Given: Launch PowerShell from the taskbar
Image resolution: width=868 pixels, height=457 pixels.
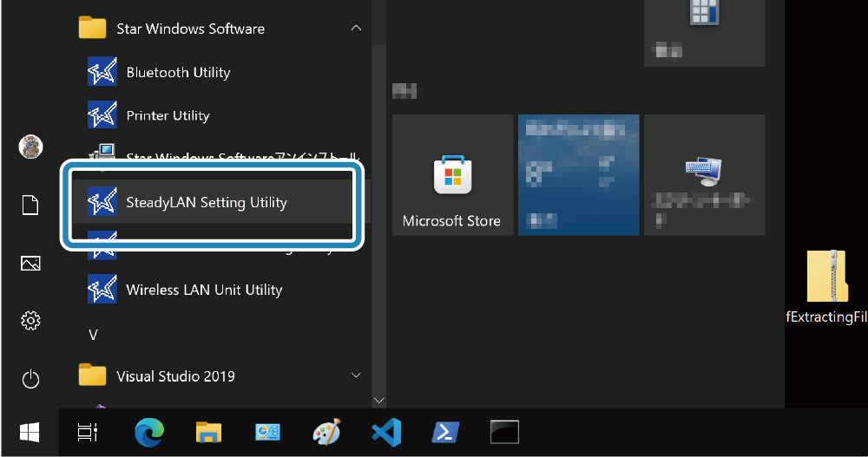Looking at the screenshot, I should point(444,432).
